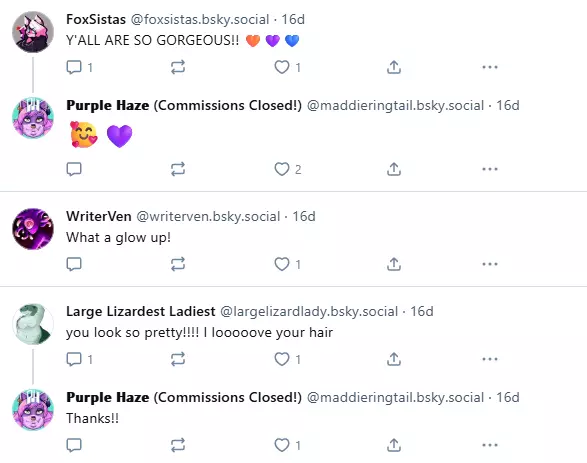The image size is (587, 463).
Task: Open @largelizardlady.bsky.social handle link
Action: 309,311
